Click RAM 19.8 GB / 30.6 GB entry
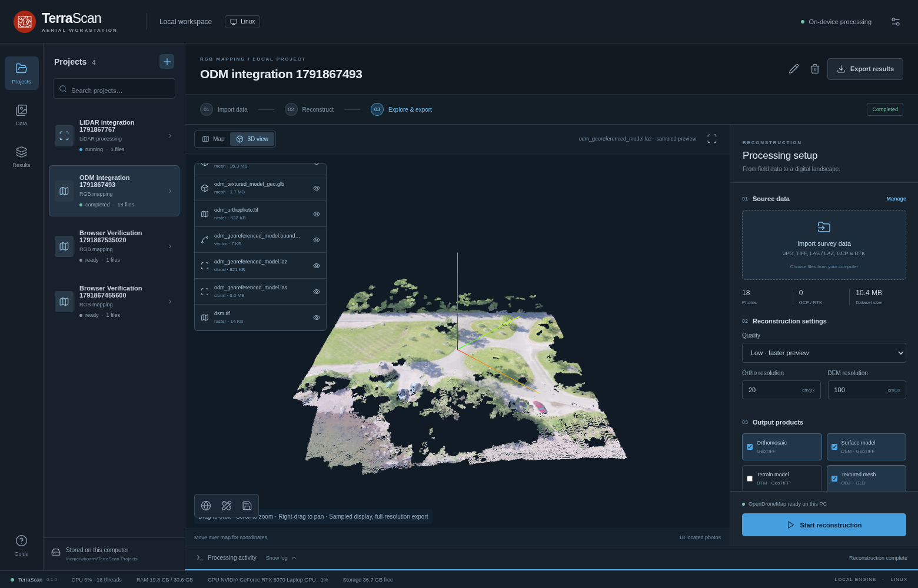The width and height of the screenshot is (918, 588). (x=165, y=580)
